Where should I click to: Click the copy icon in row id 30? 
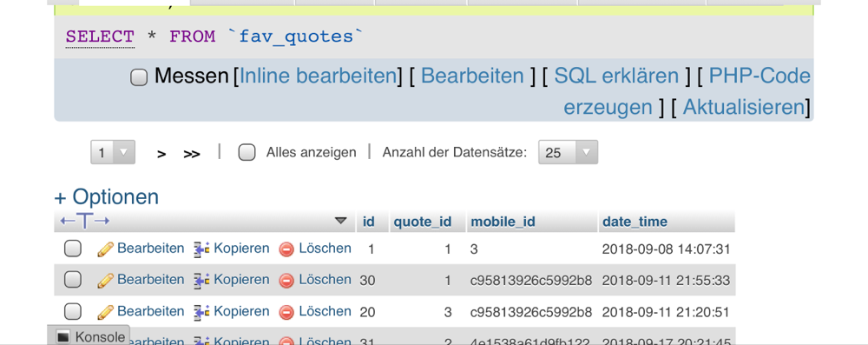click(x=201, y=281)
